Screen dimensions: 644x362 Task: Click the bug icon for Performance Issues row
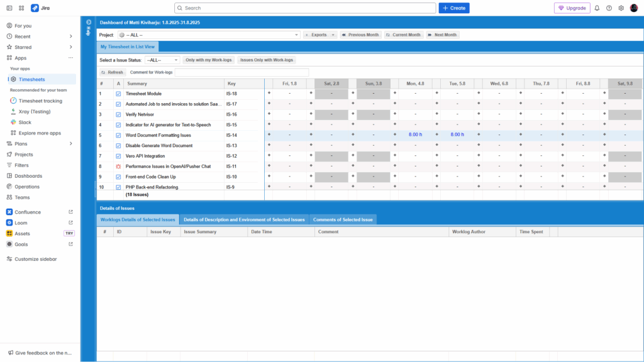pos(118,166)
